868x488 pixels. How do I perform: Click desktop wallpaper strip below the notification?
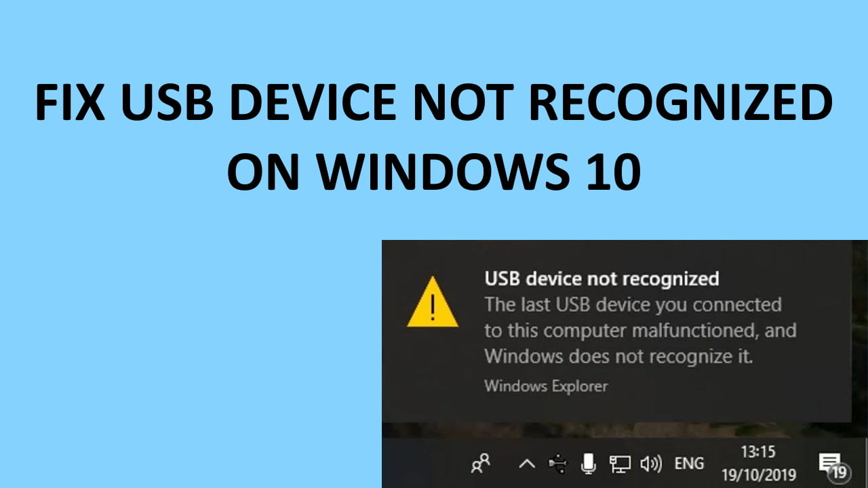(617, 429)
